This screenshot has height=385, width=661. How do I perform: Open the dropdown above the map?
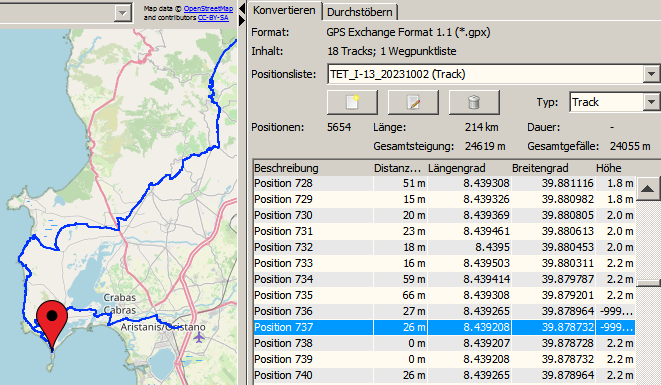(x=122, y=13)
